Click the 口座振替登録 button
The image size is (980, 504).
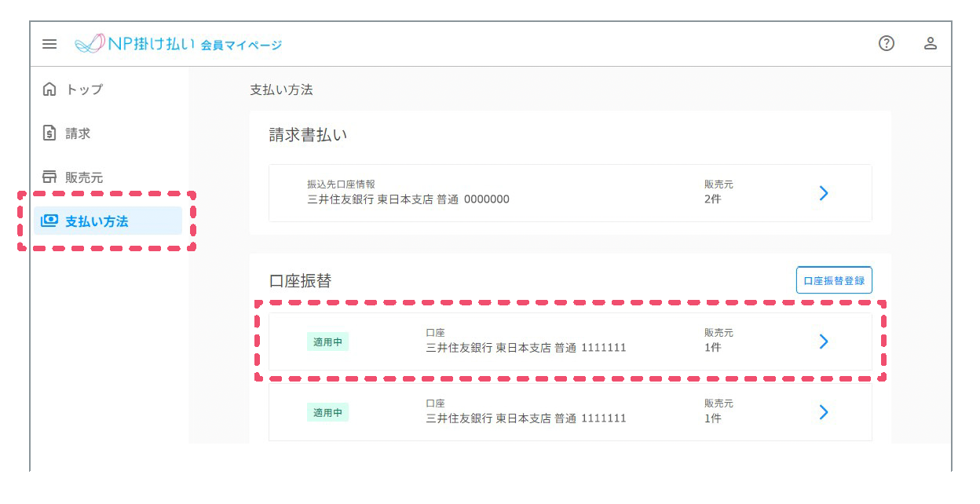[x=834, y=280]
